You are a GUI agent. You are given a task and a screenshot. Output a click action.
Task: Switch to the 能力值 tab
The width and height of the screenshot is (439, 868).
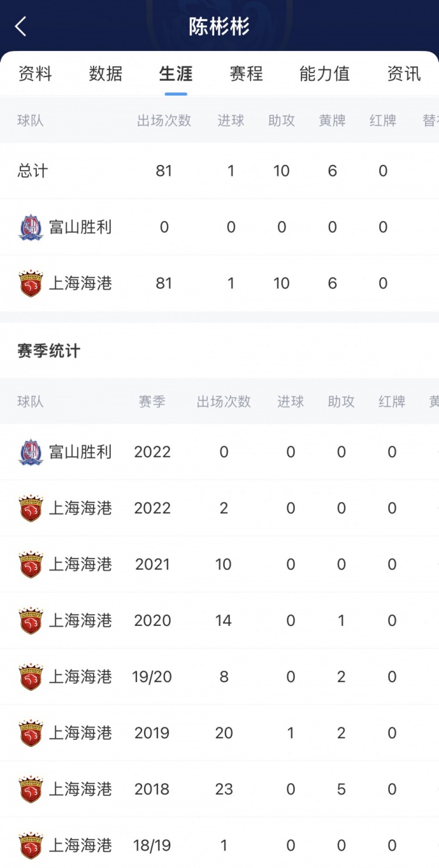(x=324, y=74)
